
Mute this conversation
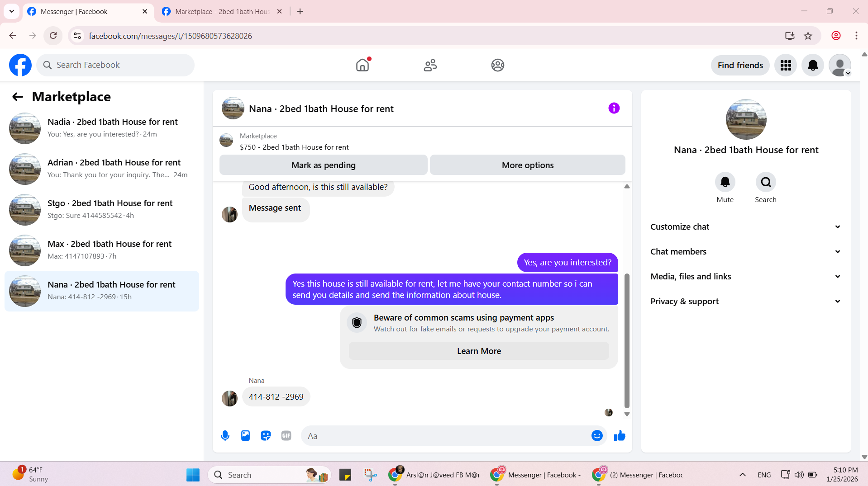(x=725, y=182)
